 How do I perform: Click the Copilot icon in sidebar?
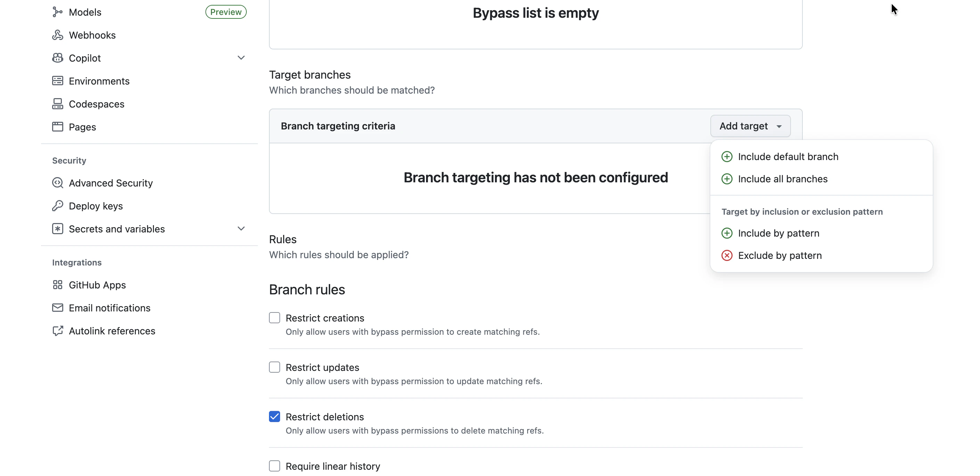tap(57, 58)
